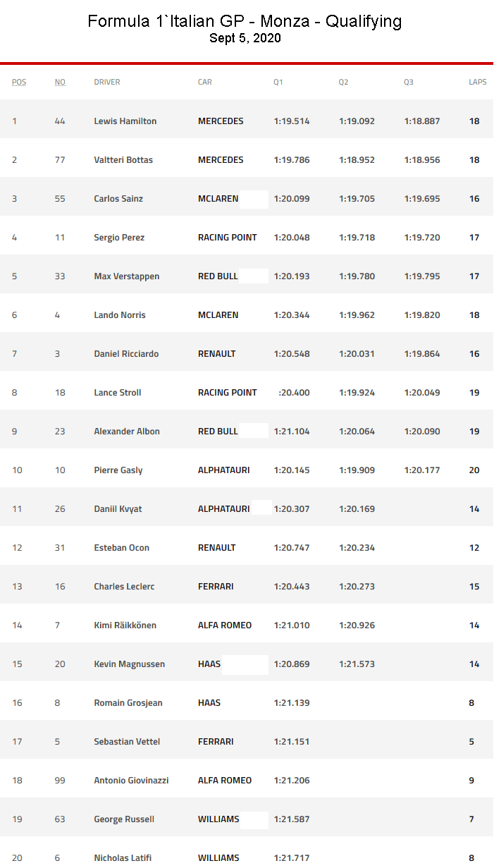Image resolution: width=494 pixels, height=868 pixels.
Task: Open Sebastian Vettel's driver entry
Action: coord(127,742)
